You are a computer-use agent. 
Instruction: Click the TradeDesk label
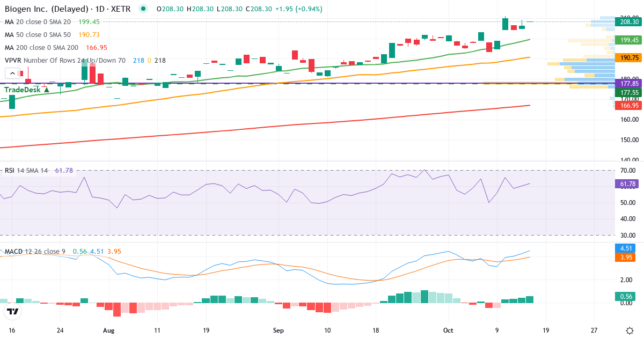pyautogui.click(x=27, y=90)
